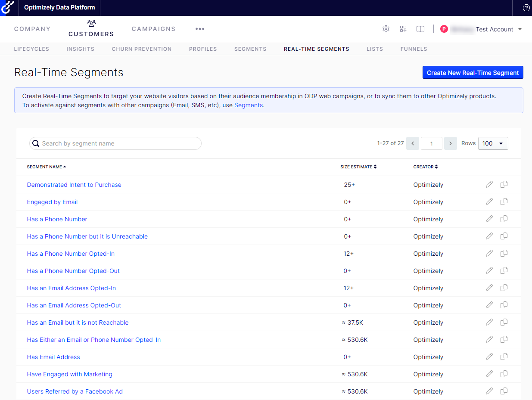Open the Rows per page dropdown
The width and height of the screenshot is (532, 400).
493,143
